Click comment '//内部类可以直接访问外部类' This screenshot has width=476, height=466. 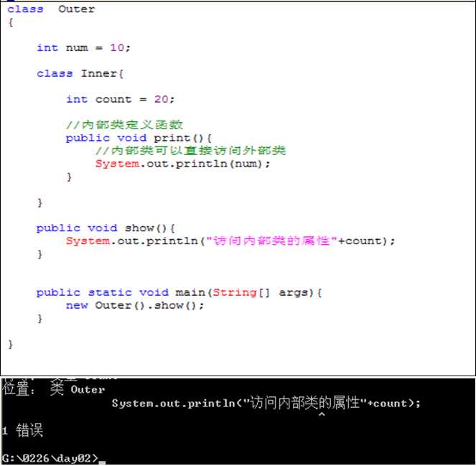coord(191,151)
